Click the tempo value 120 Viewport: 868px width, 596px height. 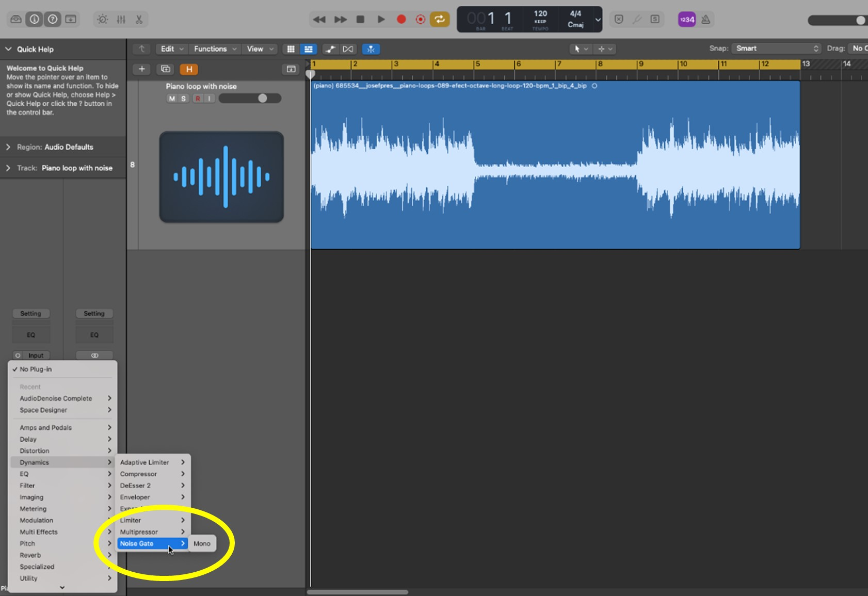[540, 14]
